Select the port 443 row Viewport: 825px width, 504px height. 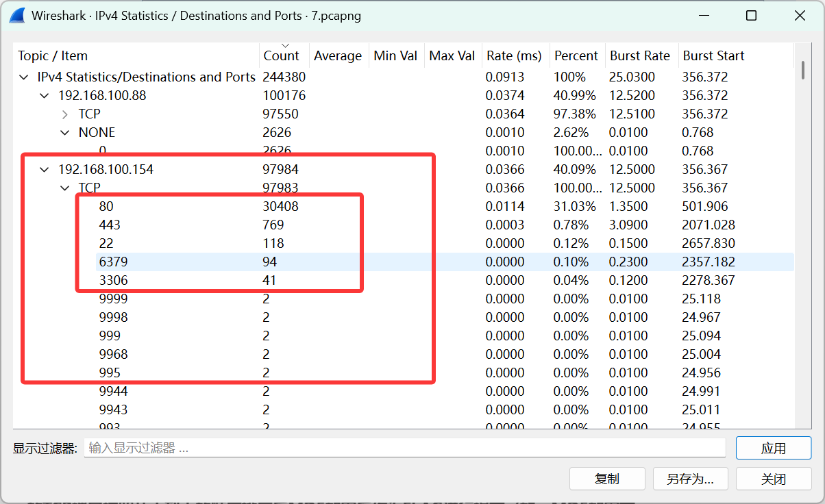point(110,225)
